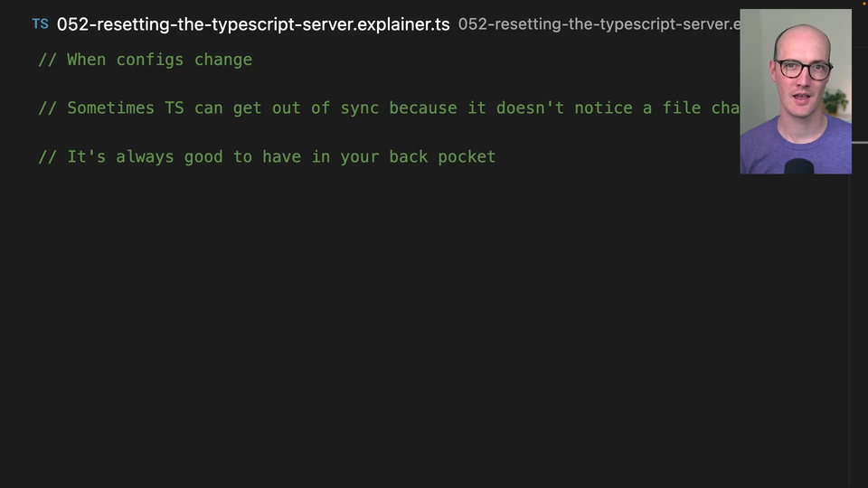Click the overview ruler marker beside the editor
This screenshot has width=868, height=488.
point(858,143)
